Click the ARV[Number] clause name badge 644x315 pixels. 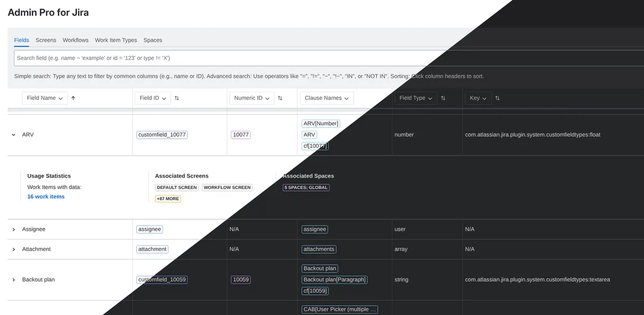point(321,123)
